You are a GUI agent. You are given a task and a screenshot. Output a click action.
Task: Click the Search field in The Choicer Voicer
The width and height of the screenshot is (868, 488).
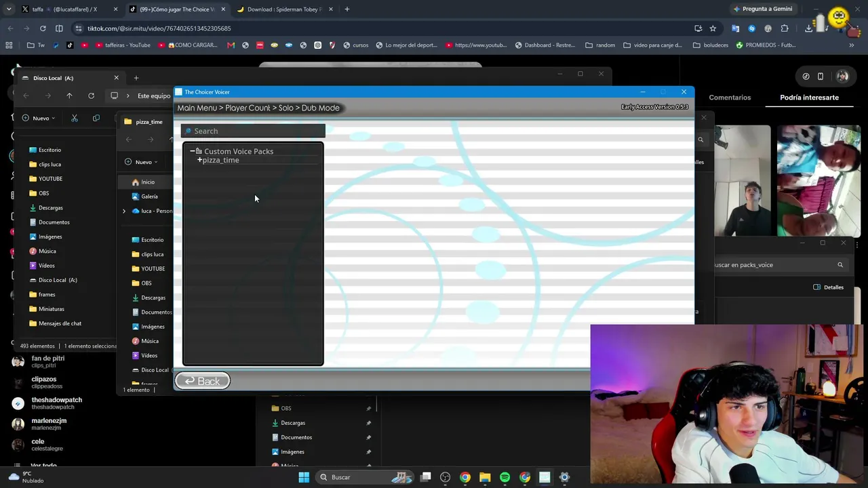pyautogui.click(x=253, y=131)
